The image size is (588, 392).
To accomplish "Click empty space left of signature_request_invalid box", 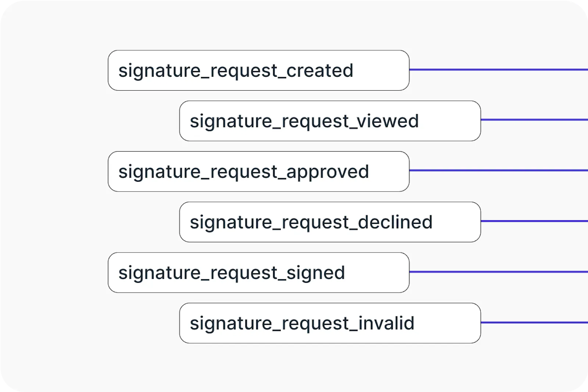I will (x=143, y=323).
